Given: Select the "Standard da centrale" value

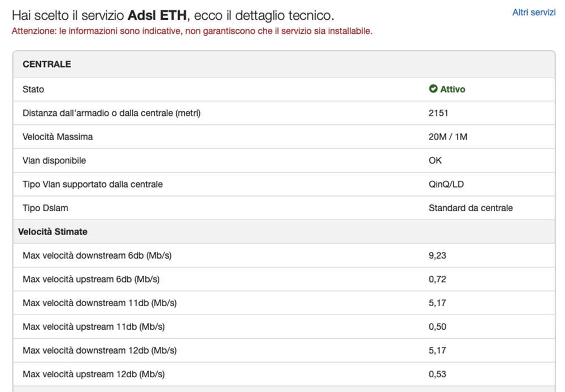Looking at the screenshot, I should (x=471, y=208).
